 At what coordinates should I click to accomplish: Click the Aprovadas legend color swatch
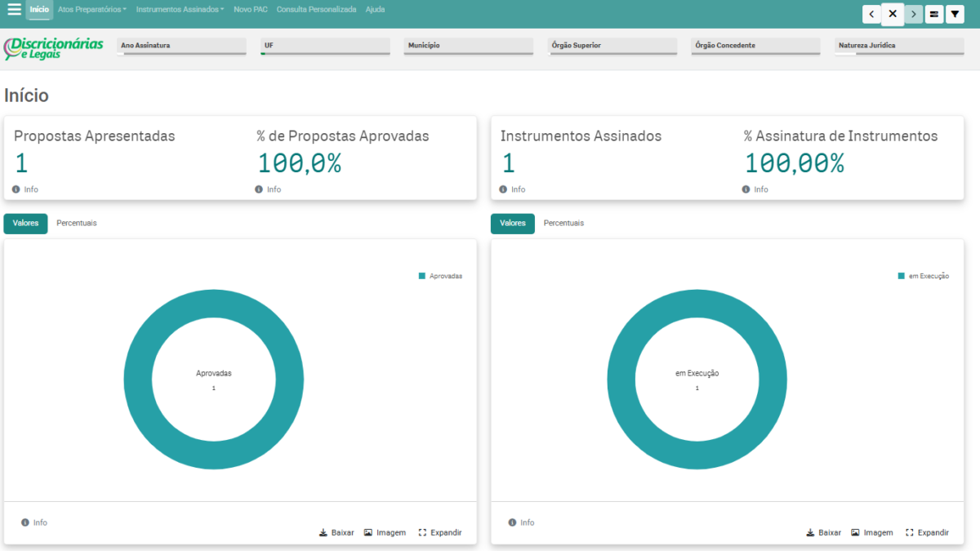tap(422, 276)
